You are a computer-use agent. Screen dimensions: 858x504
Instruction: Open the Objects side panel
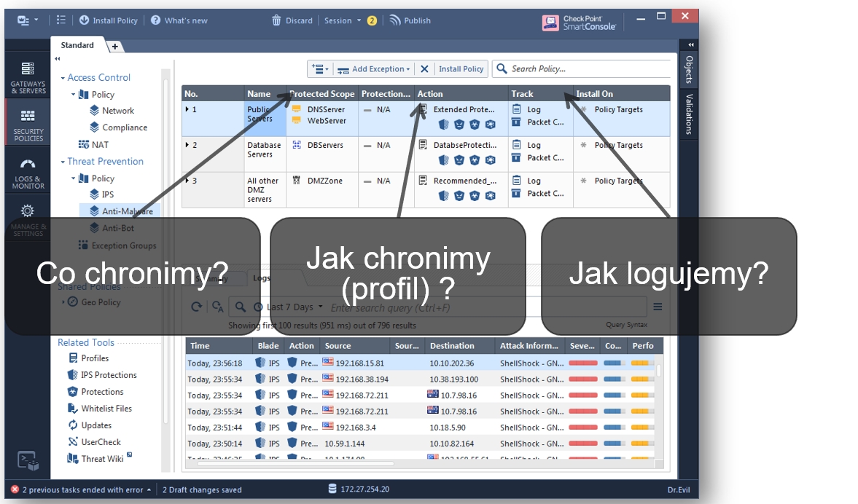click(689, 69)
